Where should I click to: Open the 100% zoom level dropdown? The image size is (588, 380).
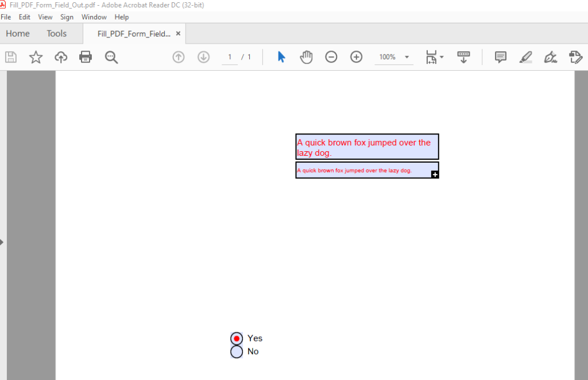(x=407, y=57)
